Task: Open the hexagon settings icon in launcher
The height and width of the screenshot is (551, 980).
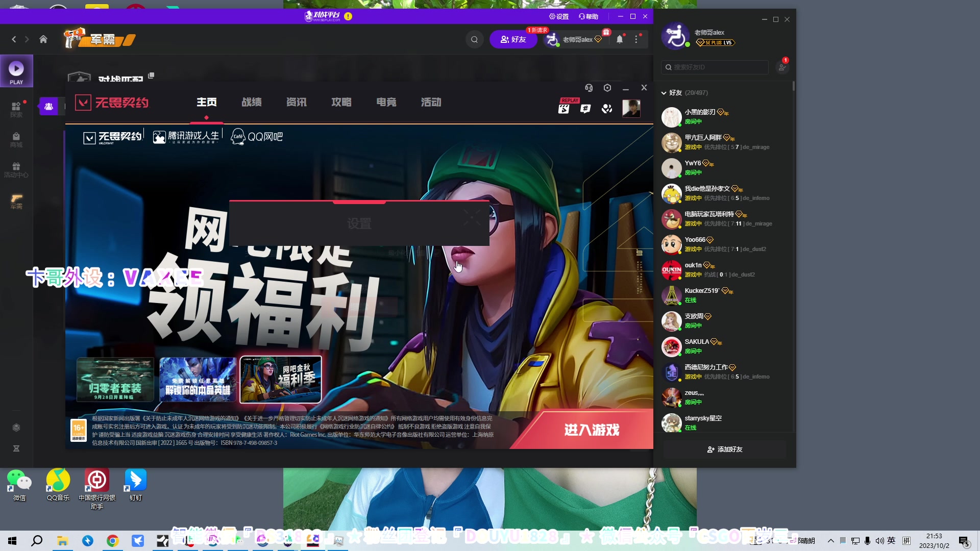Action: point(607,88)
